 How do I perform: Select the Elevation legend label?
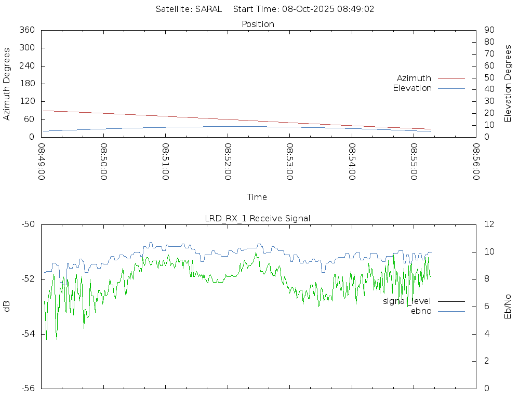tap(412, 88)
